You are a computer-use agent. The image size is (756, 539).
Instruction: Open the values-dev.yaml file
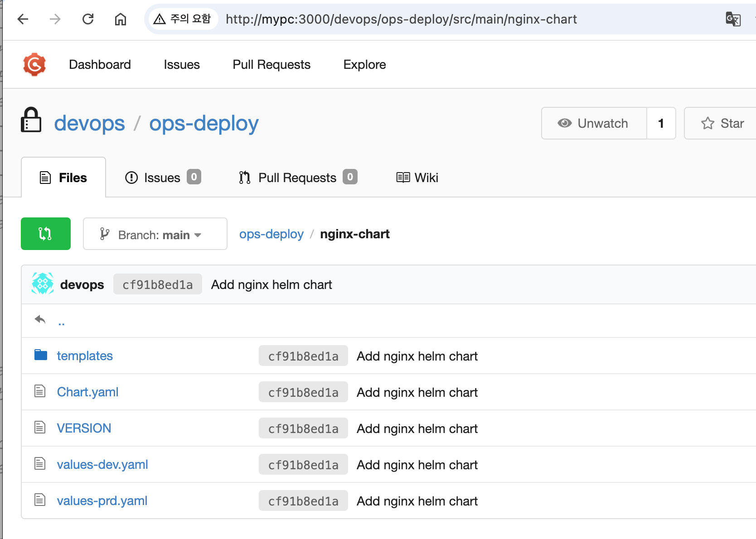(102, 464)
